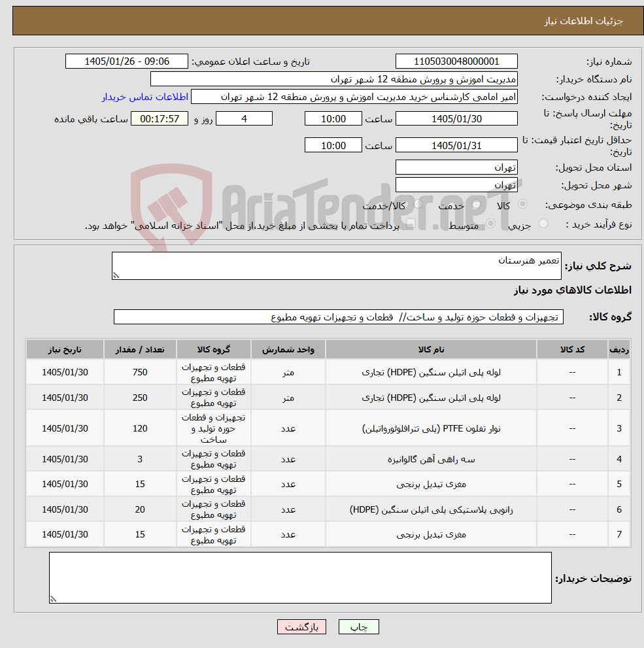Image resolution: width=644 pixels, height=648 pixels.
Task: Click the نام کالا column header
Action: [431, 350]
